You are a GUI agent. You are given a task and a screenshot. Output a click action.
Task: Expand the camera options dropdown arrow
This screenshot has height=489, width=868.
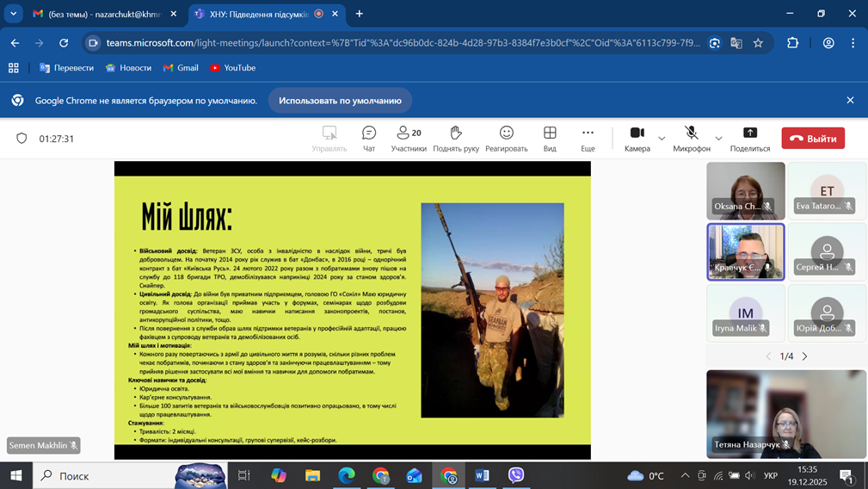(662, 139)
